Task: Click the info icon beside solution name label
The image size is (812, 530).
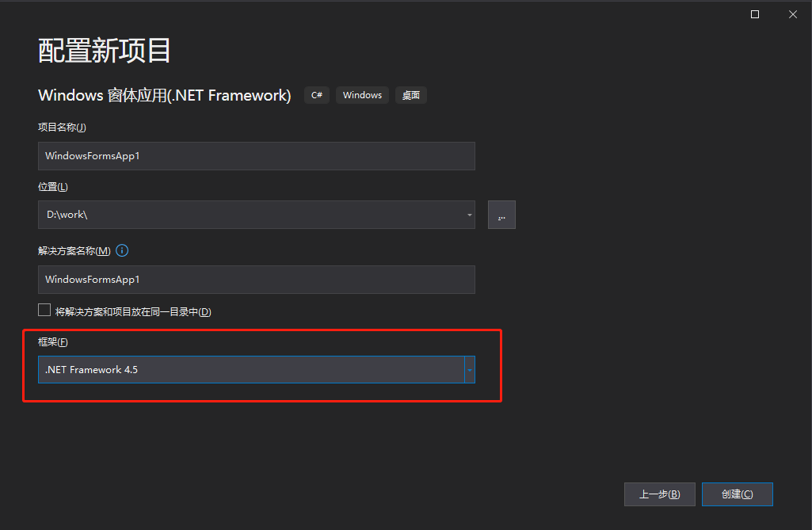Action: pyautogui.click(x=122, y=251)
